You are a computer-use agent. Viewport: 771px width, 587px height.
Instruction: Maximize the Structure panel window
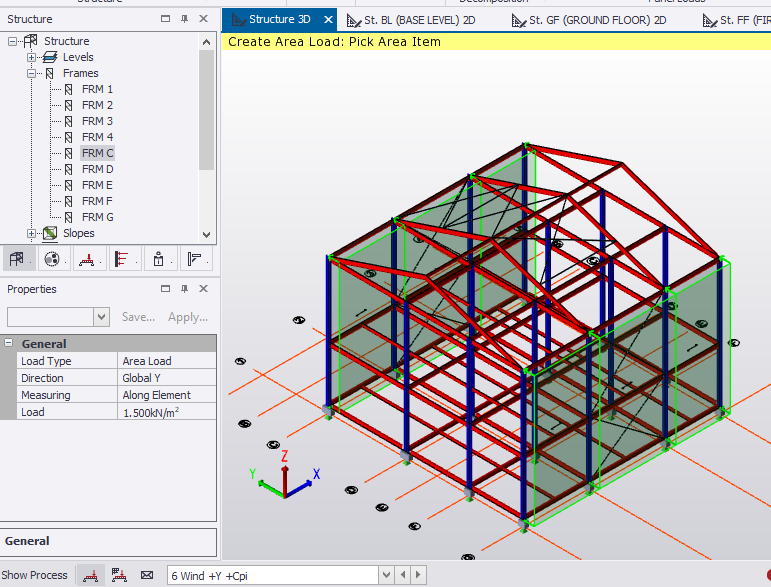[165, 19]
